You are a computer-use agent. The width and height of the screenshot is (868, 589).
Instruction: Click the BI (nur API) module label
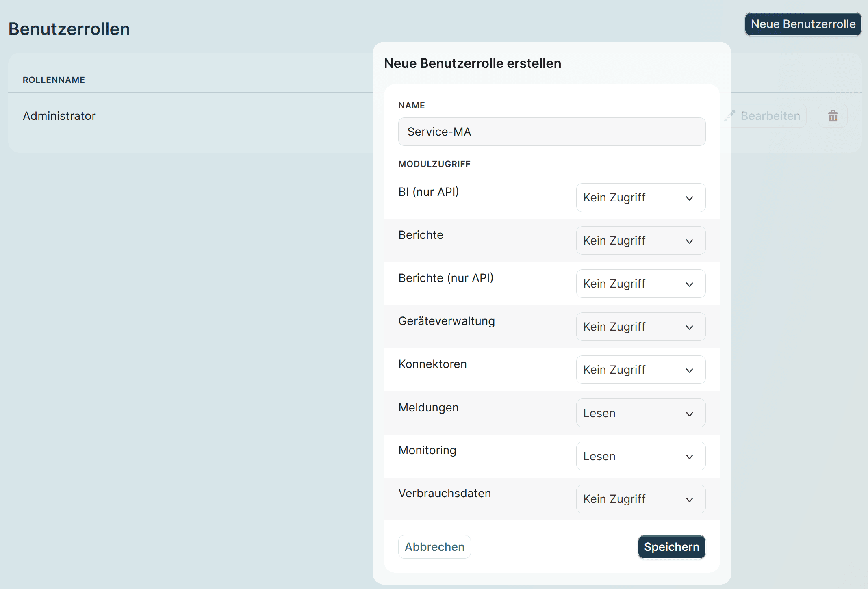pos(429,192)
